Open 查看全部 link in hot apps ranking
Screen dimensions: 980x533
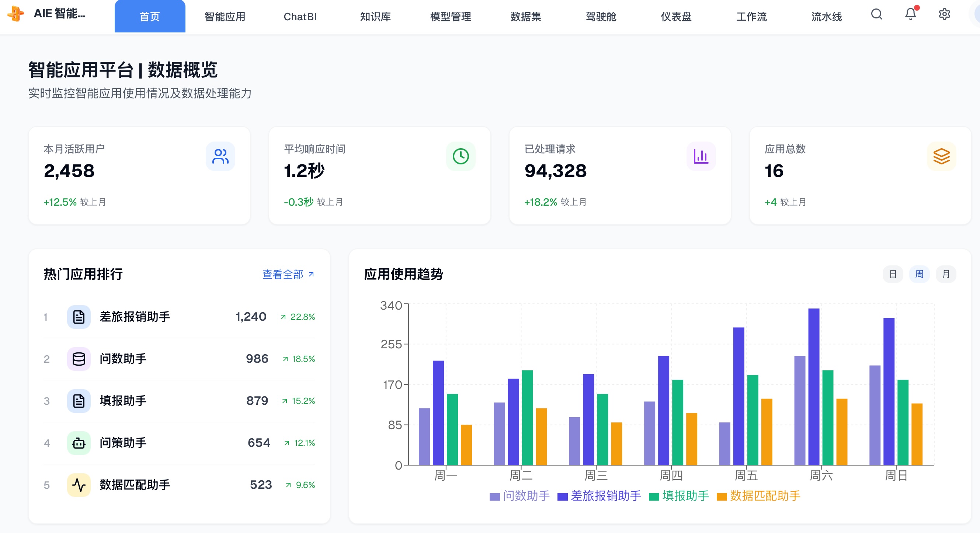tap(282, 274)
